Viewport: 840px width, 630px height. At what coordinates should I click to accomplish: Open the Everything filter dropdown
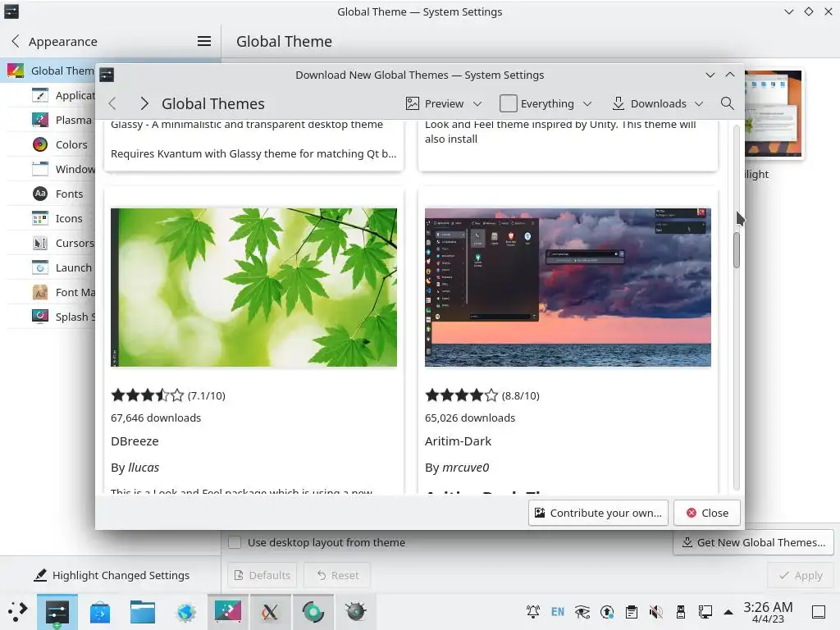point(546,103)
